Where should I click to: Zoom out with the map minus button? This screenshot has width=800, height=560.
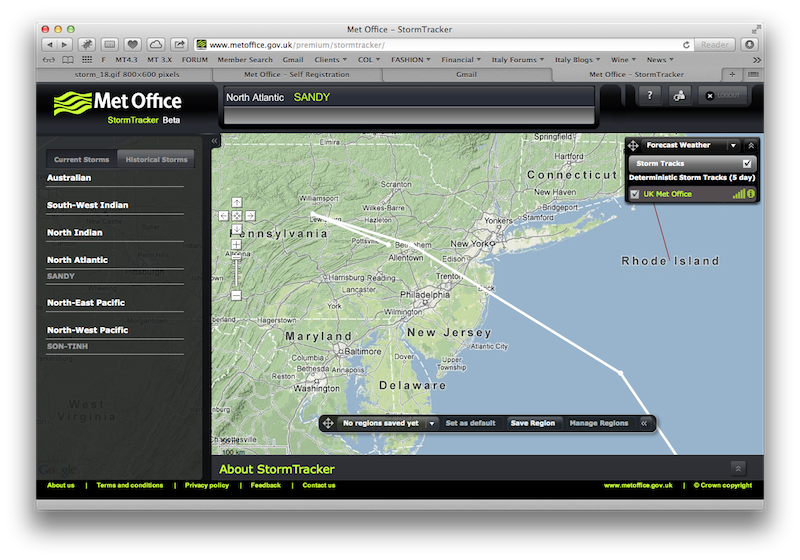tap(236, 295)
